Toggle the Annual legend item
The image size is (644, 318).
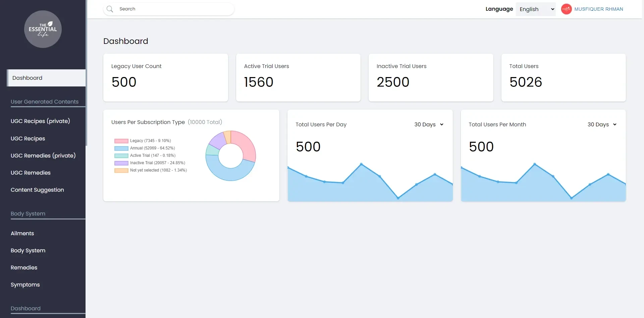pyautogui.click(x=152, y=148)
